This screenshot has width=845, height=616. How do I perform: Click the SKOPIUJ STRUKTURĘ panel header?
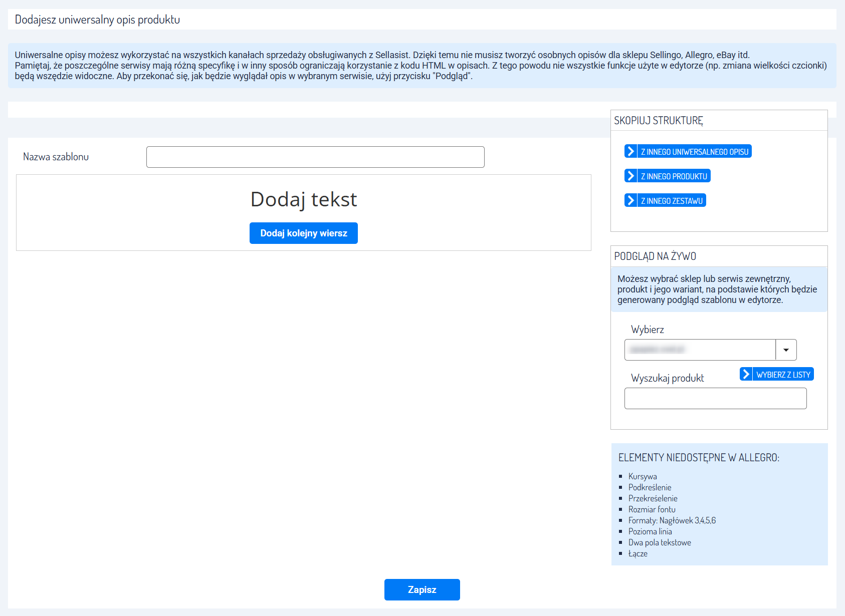(659, 121)
